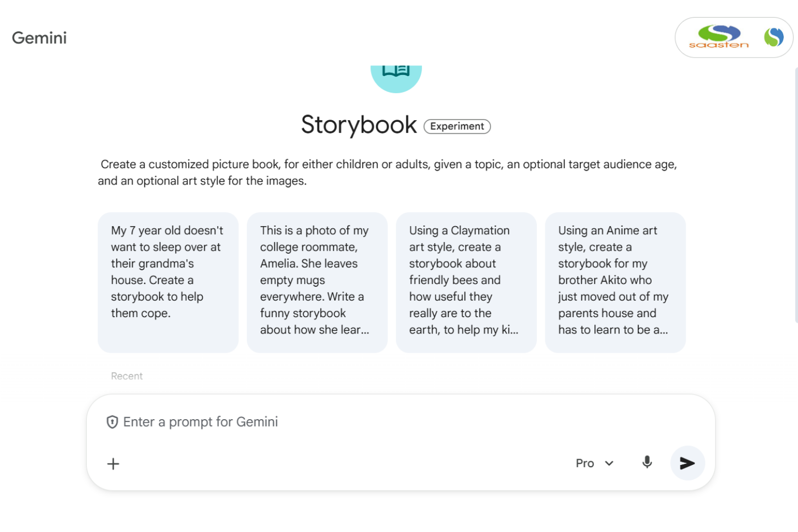Click the send arrow button

687,463
